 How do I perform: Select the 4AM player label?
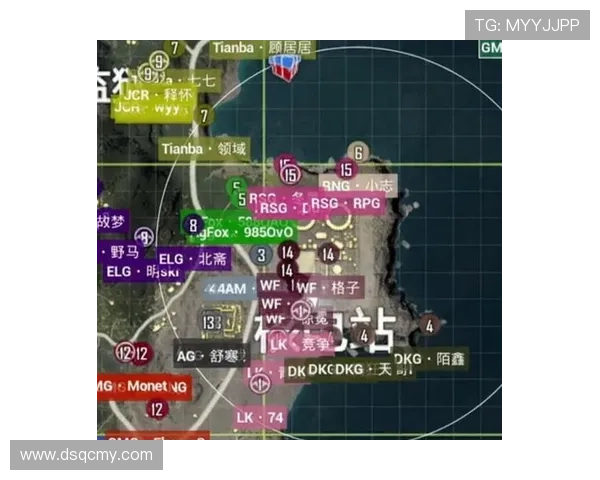click(x=228, y=289)
